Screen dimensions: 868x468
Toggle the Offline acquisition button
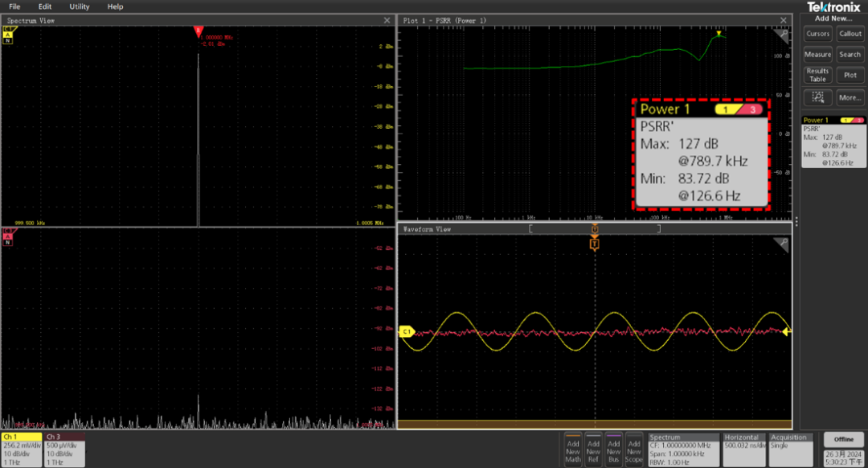843,440
